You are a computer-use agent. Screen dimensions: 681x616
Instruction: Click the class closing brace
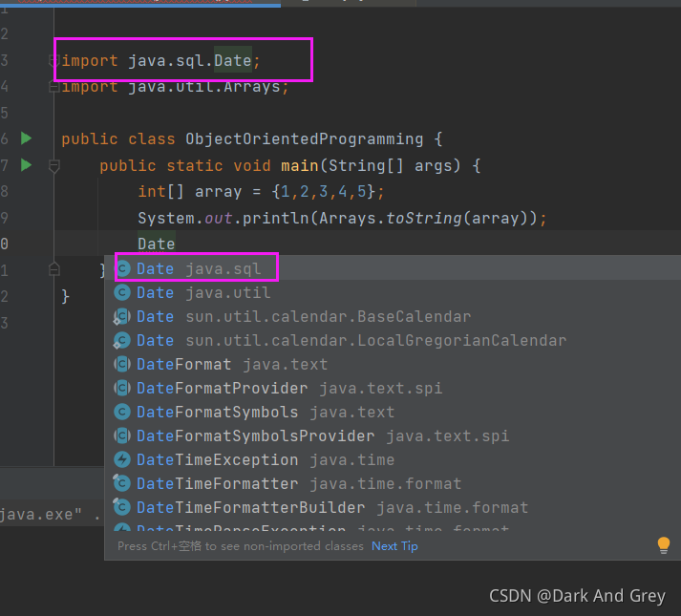[x=65, y=297]
